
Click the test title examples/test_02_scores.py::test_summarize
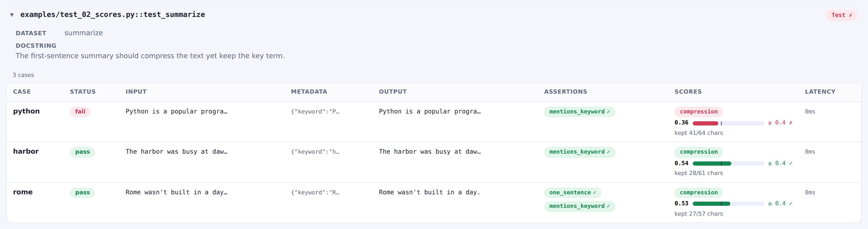(113, 15)
